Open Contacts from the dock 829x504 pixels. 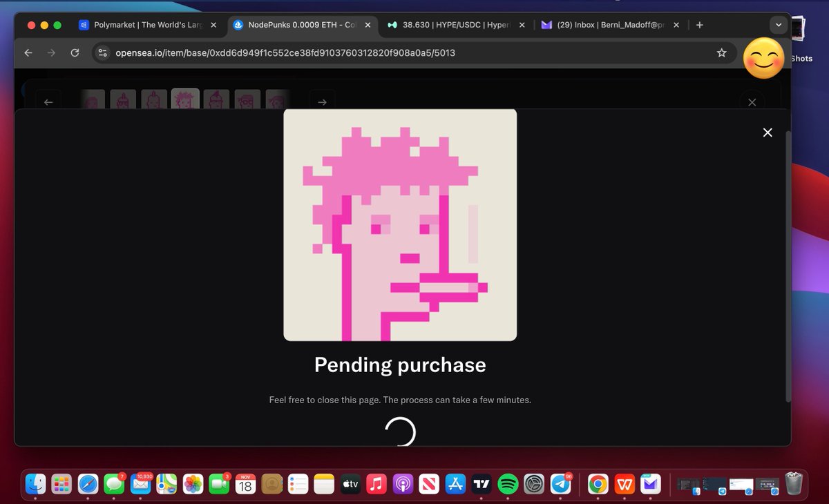[x=271, y=485]
